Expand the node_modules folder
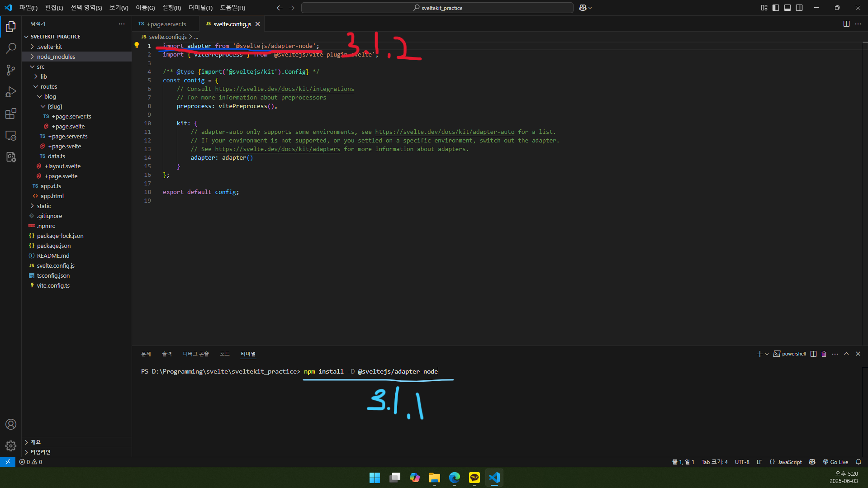This screenshot has width=868, height=488. tap(77, 57)
